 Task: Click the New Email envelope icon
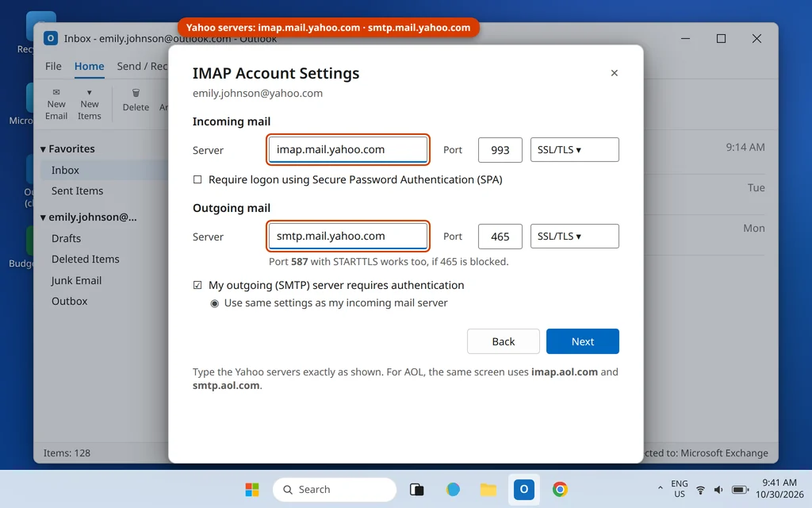[56, 92]
